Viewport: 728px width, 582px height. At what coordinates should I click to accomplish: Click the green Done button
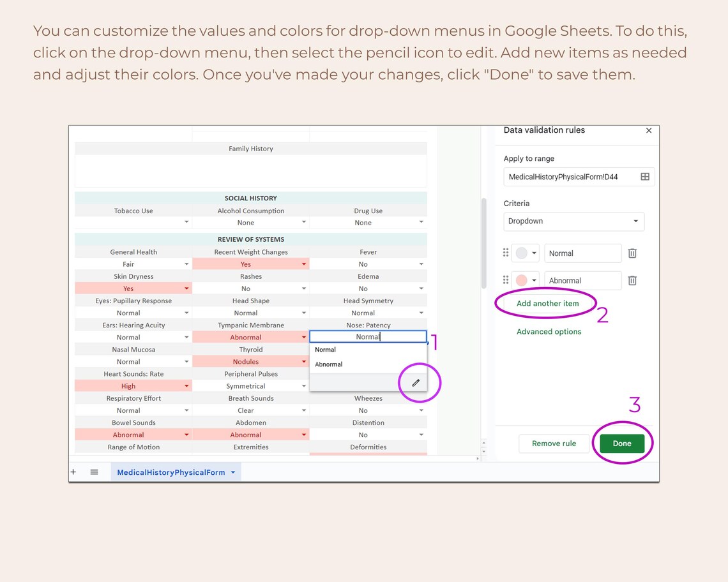(x=622, y=444)
